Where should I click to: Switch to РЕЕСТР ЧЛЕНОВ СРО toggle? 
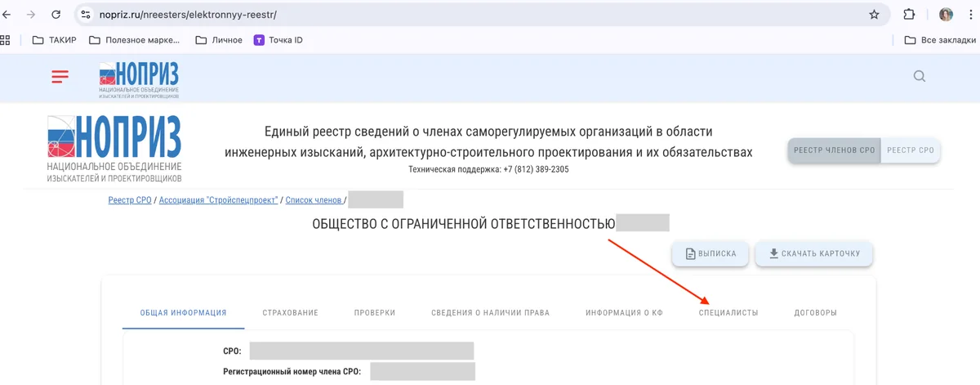tap(834, 150)
